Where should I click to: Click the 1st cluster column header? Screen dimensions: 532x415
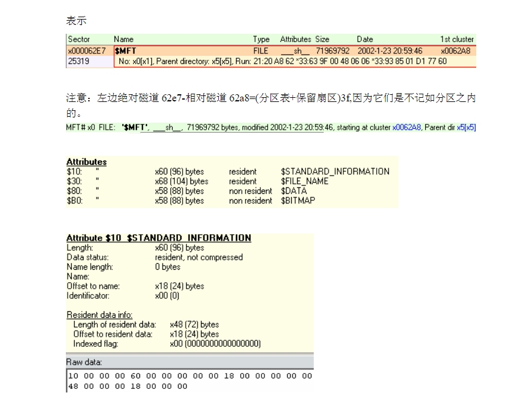[457, 39]
